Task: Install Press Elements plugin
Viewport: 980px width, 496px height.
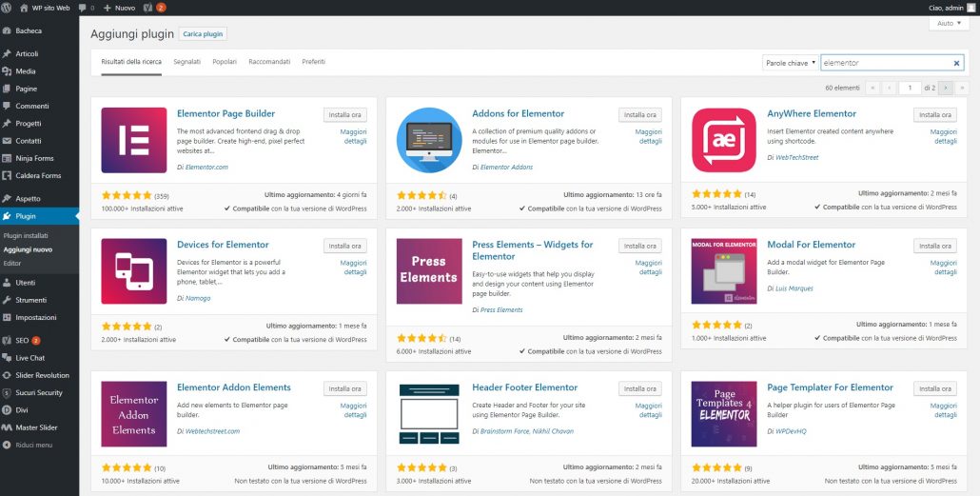Action: click(640, 246)
